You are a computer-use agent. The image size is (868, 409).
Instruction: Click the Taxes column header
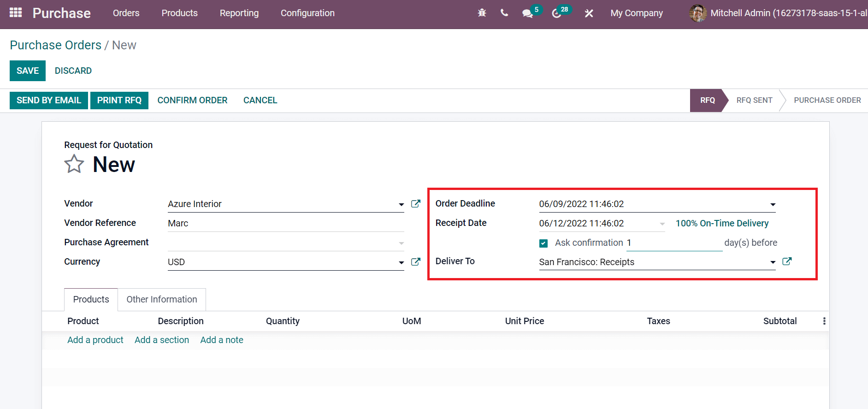[658, 321]
